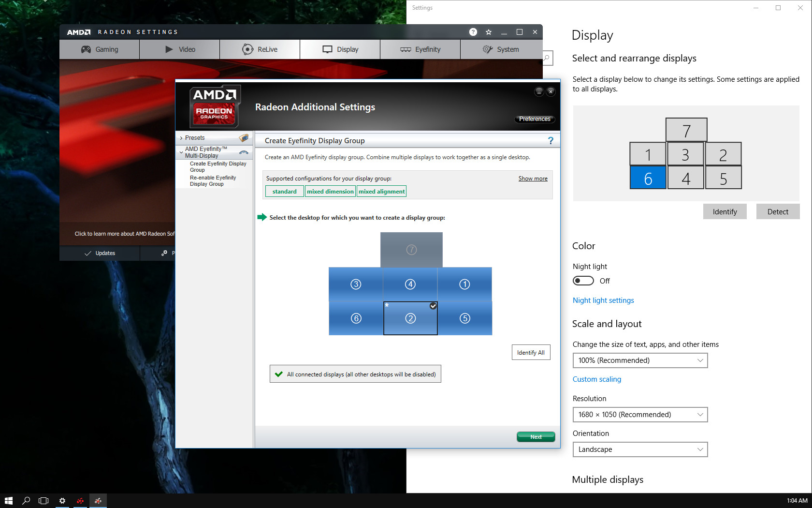
Task: Click the star favorites icon in Radeon Settings
Action: point(489,32)
